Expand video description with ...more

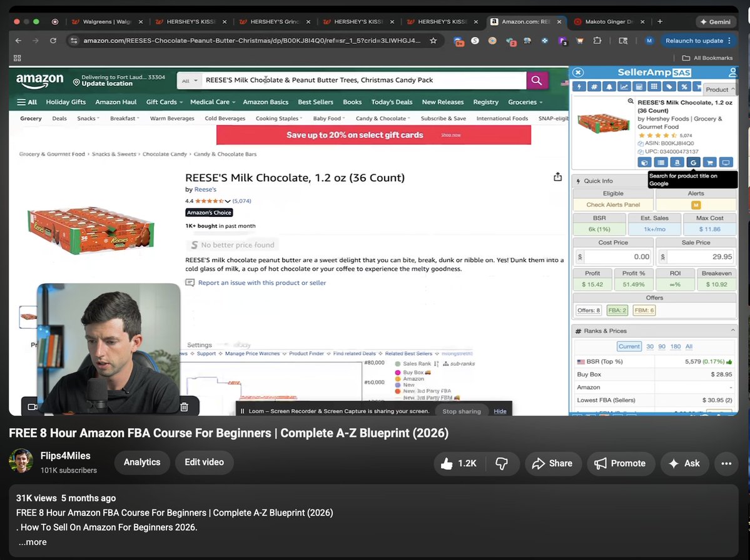pyautogui.click(x=33, y=542)
